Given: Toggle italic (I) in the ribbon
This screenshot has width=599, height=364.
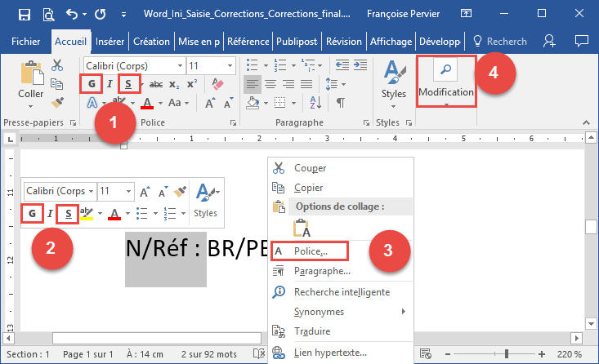Looking at the screenshot, I should pyautogui.click(x=110, y=83).
